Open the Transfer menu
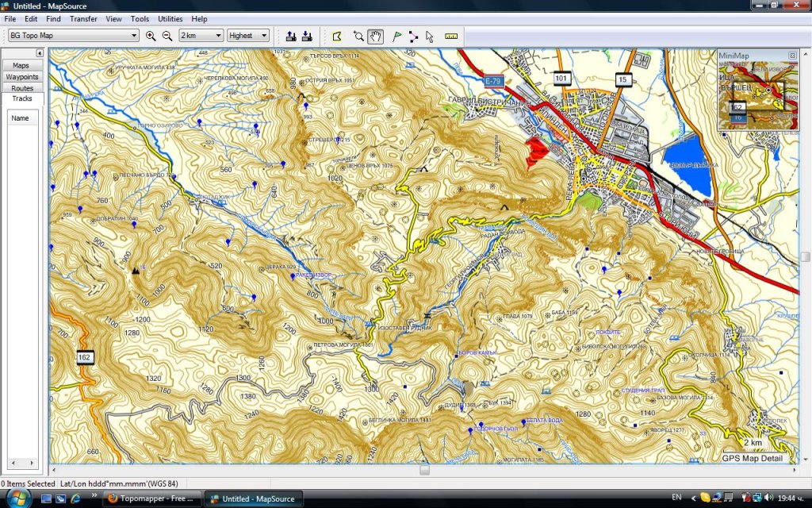The height and width of the screenshot is (508, 812). [x=83, y=18]
